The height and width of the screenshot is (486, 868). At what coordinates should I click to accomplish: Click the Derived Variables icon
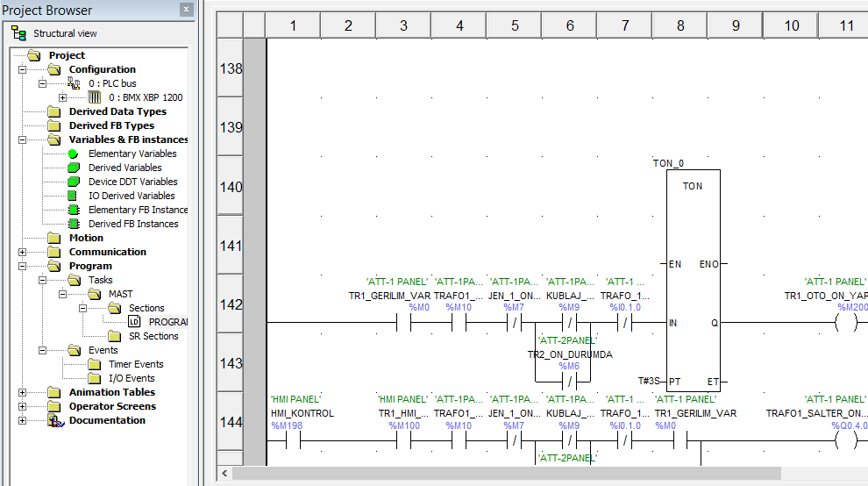(x=74, y=168)
